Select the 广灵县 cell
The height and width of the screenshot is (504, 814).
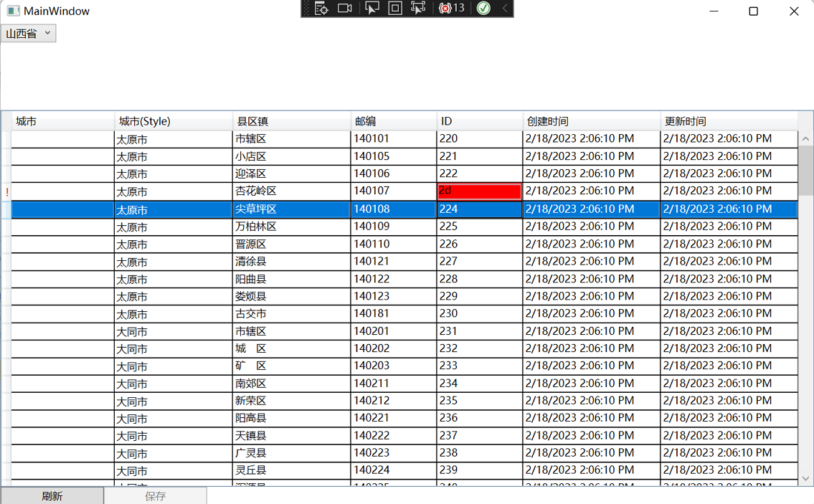pyautogui.click(x=291, y=453)
